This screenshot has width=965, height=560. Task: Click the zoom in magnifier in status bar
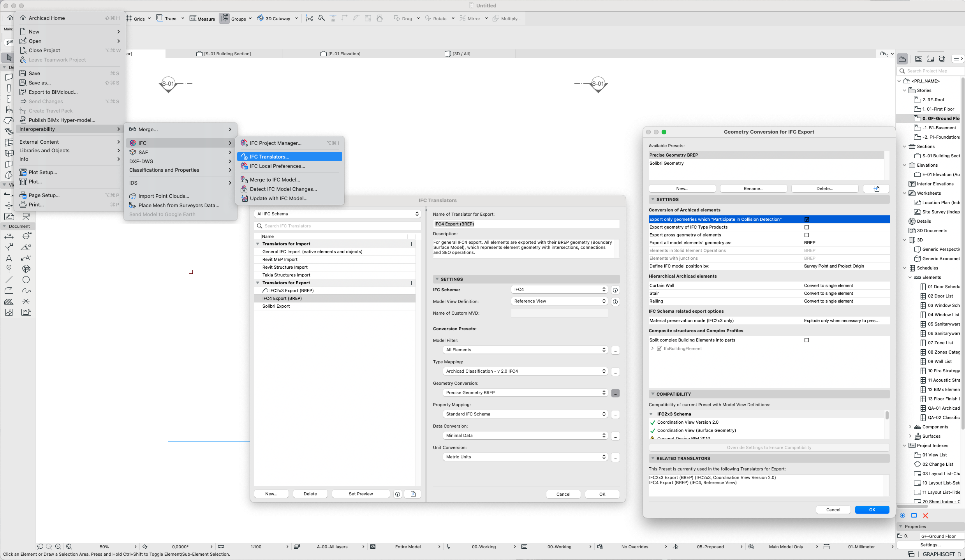click(58, 546)
